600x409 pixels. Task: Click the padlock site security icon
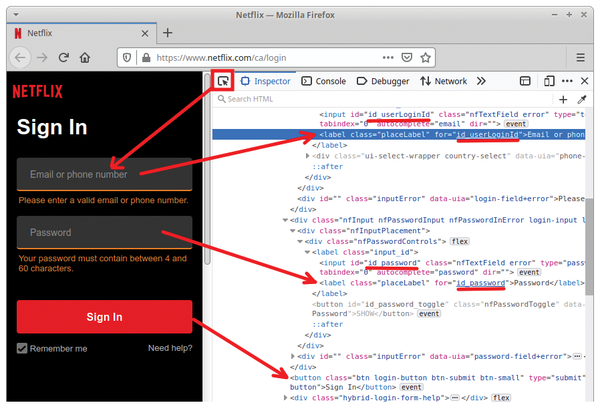click(146, 58)
